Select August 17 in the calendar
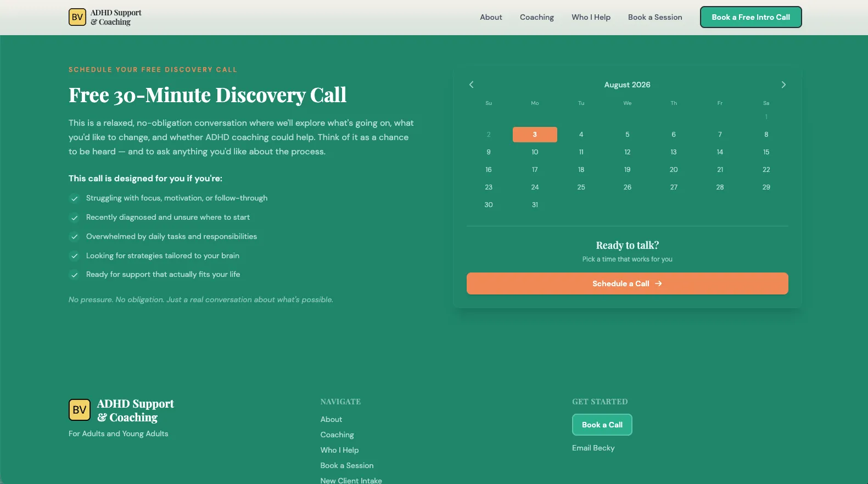The image size is (868, 484). [x=535, y=170]
